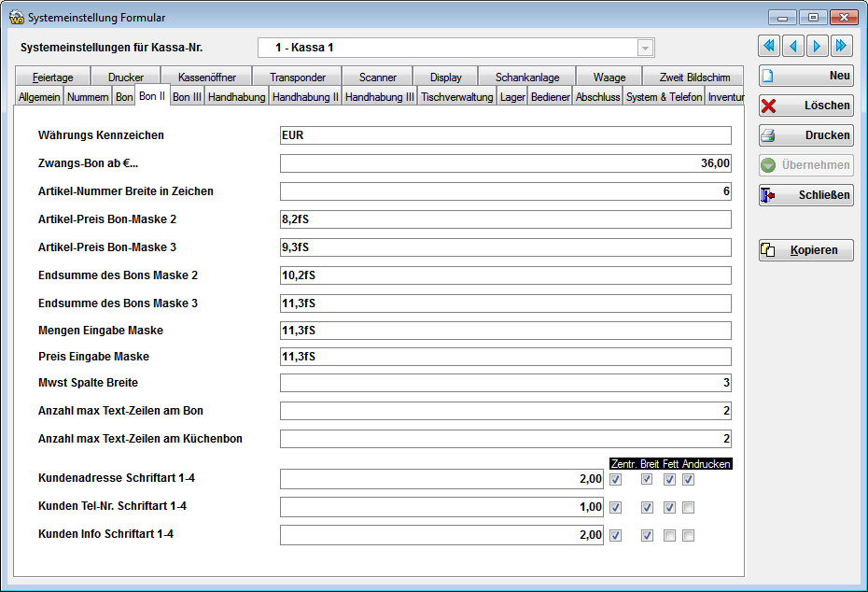Screen dimensions: 868x592
Task: Switch to the Tischverwaltung tab
Action: pos(456,97)
